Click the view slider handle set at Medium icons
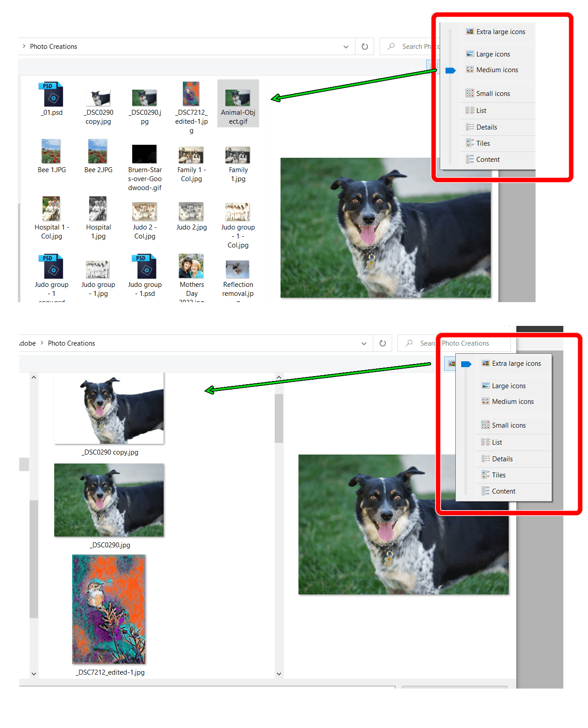Viewport: 588px width, 728px height. click(450, 70)
